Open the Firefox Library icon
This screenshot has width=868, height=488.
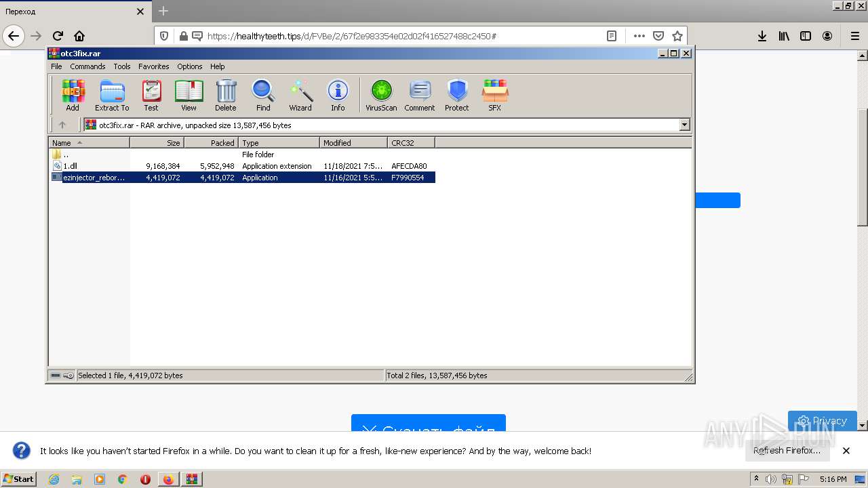(x=784, y=36)
